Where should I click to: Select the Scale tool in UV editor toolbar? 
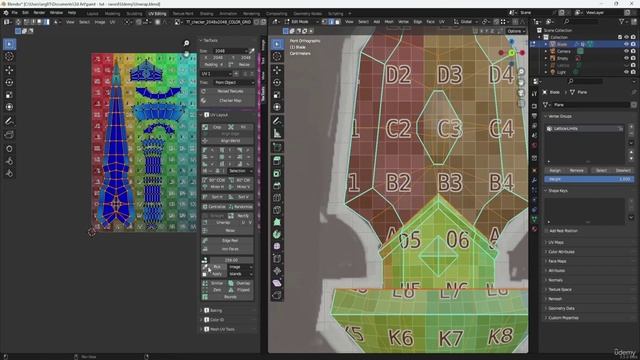click(9, 95)
